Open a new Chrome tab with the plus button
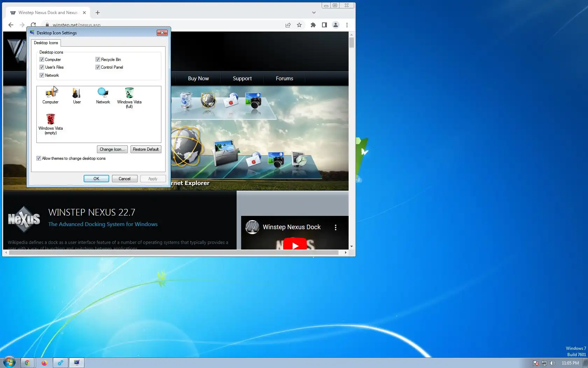 click(98, 13)
